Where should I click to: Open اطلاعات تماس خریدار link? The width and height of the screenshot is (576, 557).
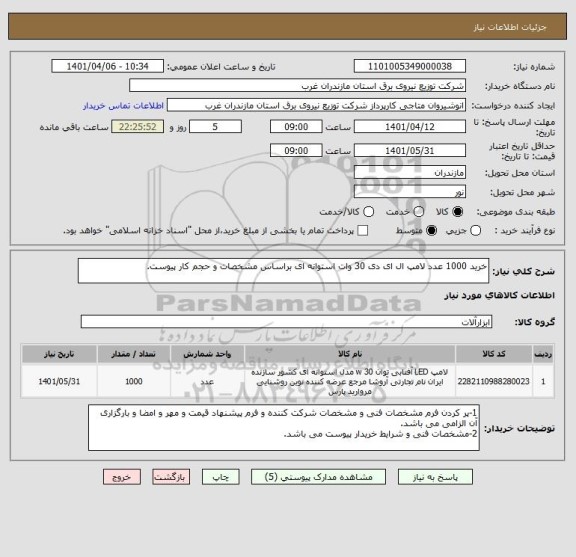click(x=123, y=106)
